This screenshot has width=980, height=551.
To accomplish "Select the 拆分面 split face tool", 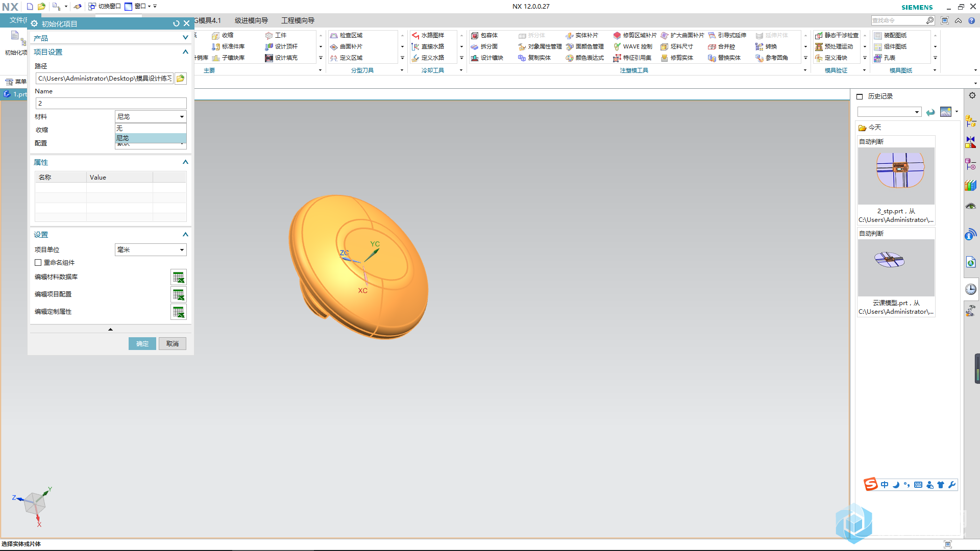I will coord(484,46).
